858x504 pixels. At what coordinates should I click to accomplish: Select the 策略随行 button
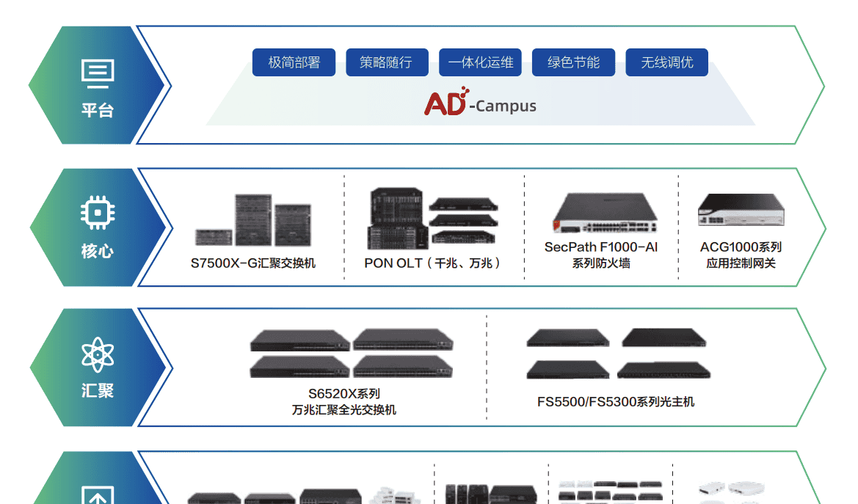pos(386,62)
